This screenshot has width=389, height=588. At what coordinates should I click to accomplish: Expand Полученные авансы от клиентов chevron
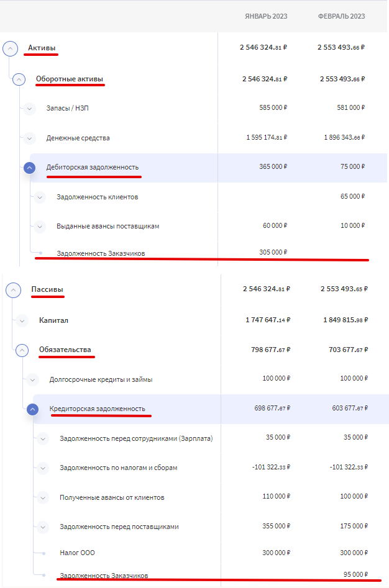point(43,498)
